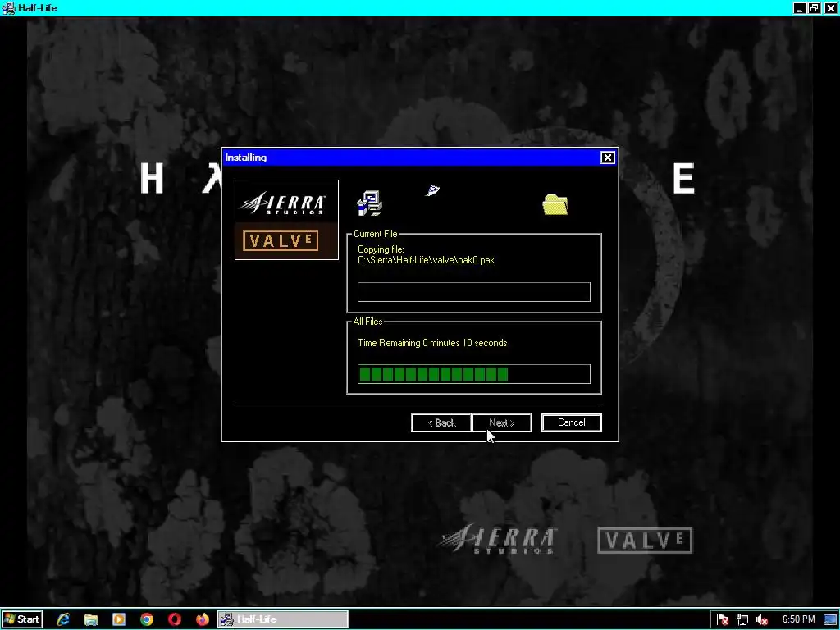840x630 pixels.
Task: Launch Chrome from taskbar
Action: (x=147, y=619)
